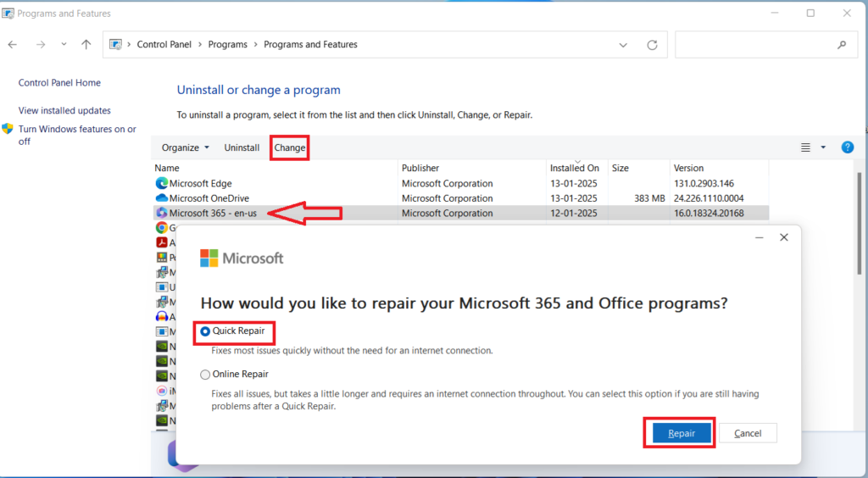Select the Microsoft Edge program row
868x478 pixels.
tap(460, 183)
